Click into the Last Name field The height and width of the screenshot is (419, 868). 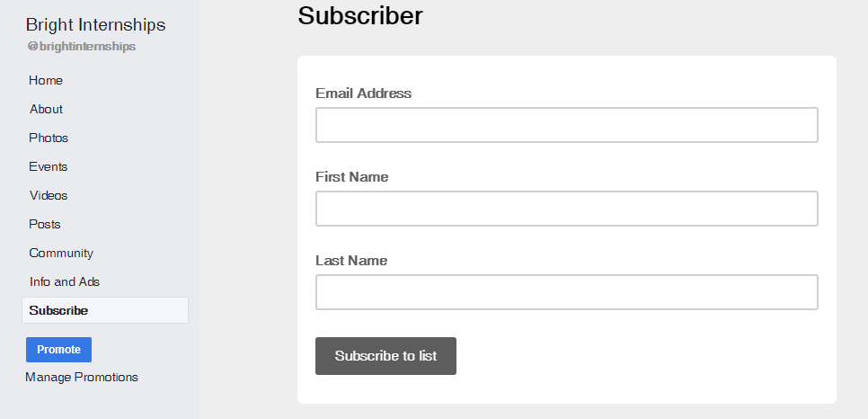pyautogui.click(x=566, y=292)
